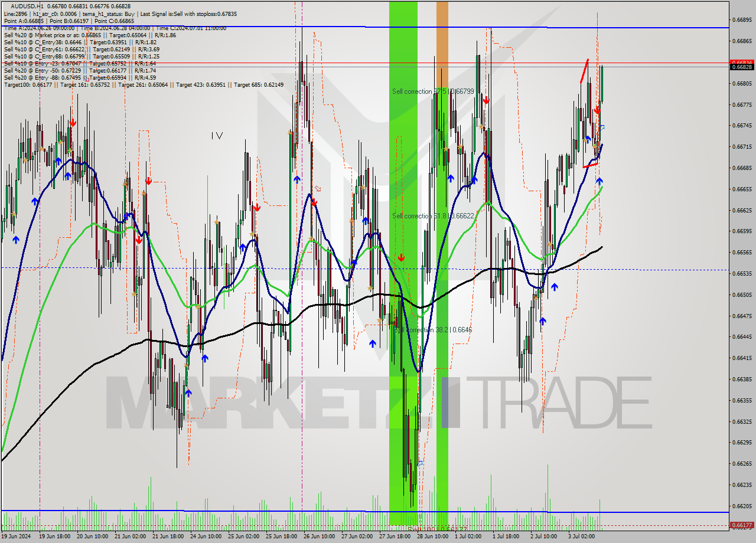Image resolution: width=756 pixels, height=543 pixels.
Task: Click price axis value 0.66865
Action: (x=742, y=41)
